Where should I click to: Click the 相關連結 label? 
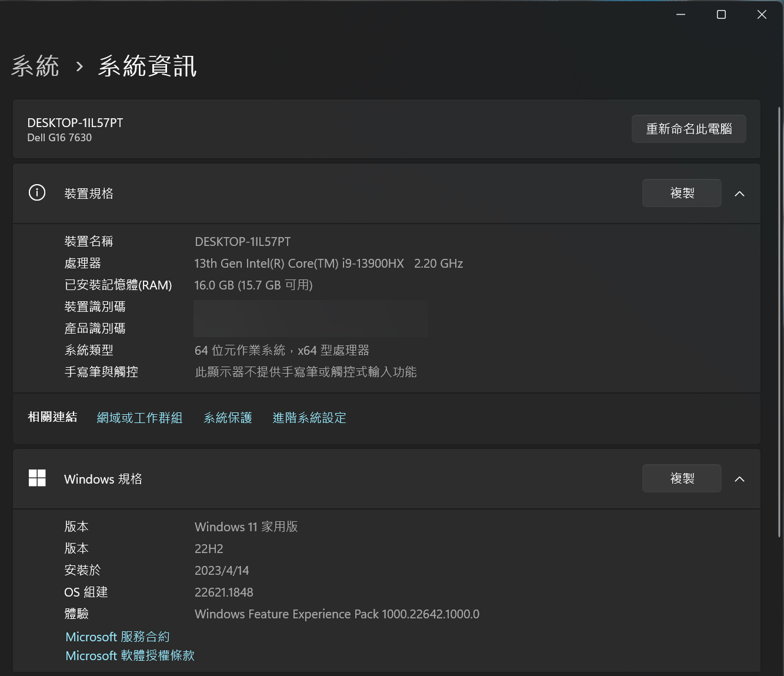52,417
